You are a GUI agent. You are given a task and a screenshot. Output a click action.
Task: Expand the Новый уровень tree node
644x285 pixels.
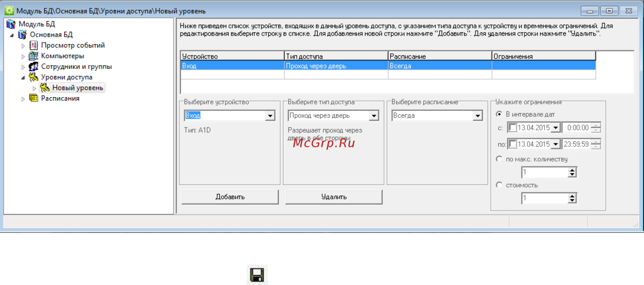[34, 89]
